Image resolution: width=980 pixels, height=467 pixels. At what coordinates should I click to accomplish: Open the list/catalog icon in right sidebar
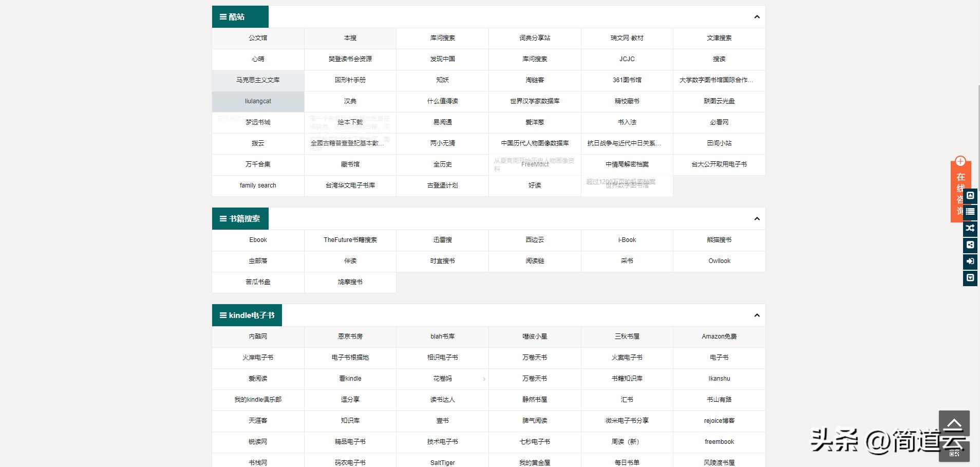tap(970, 212)
